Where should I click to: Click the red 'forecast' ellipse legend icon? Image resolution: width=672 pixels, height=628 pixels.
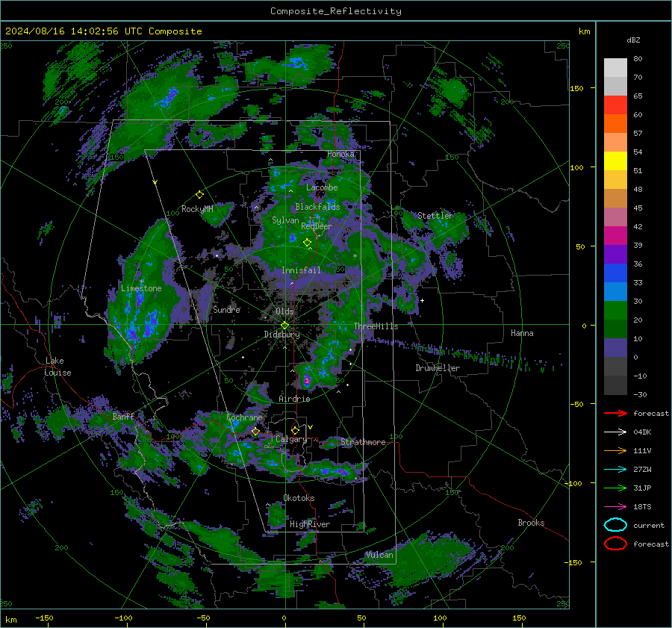pos(615,544)
